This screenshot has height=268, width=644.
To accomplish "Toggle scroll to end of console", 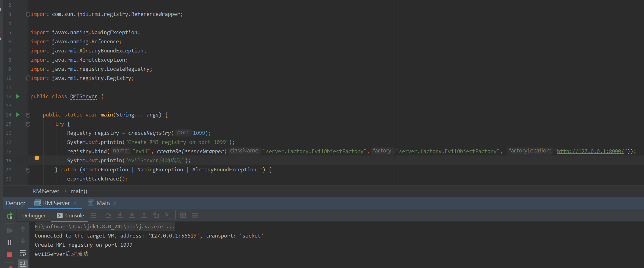I will pos(23,264).
